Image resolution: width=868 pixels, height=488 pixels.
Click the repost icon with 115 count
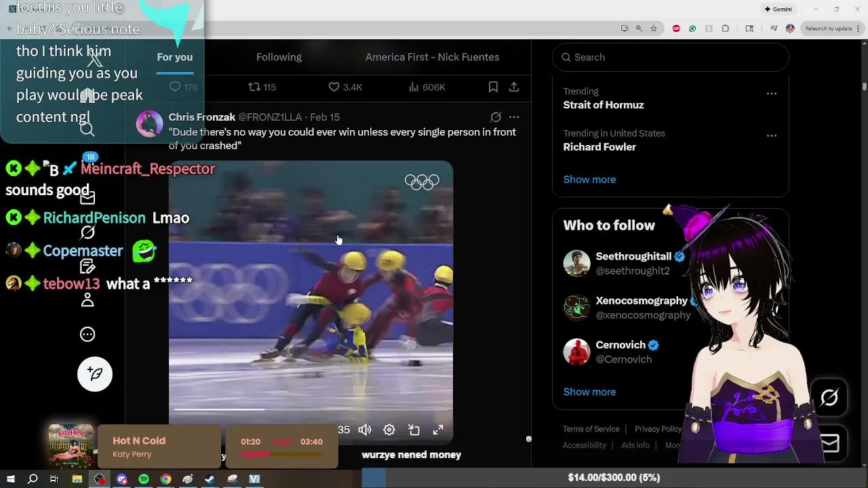pyautogui.click(x=262, y=87)
